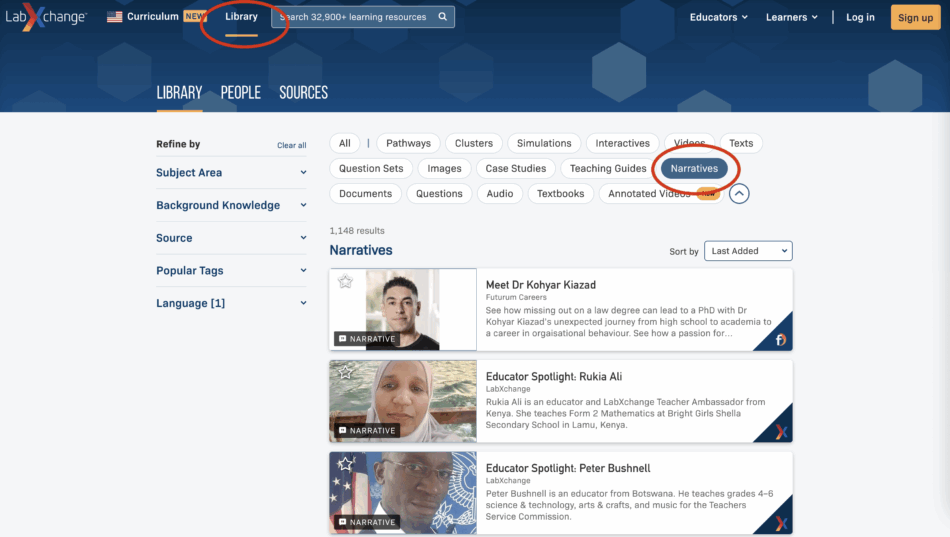This screenshot has width=950, height=537.
Task: Click the search magnifier icon
Action: tap(443, 17)
